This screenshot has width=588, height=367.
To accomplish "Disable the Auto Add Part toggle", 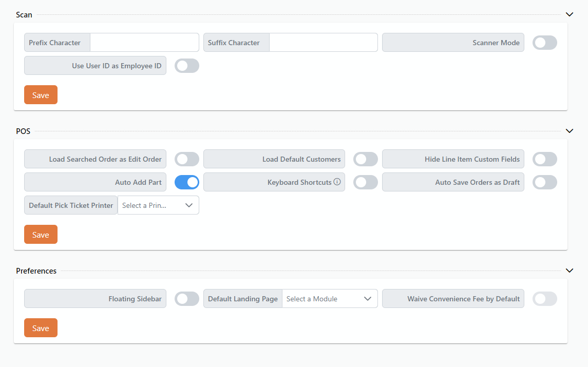I will 186,182.
